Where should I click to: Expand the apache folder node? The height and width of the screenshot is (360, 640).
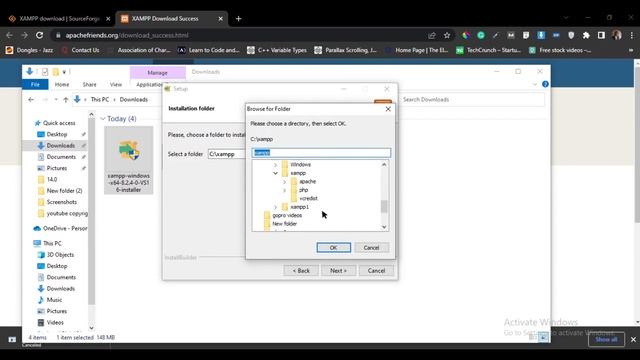[284, 182]
